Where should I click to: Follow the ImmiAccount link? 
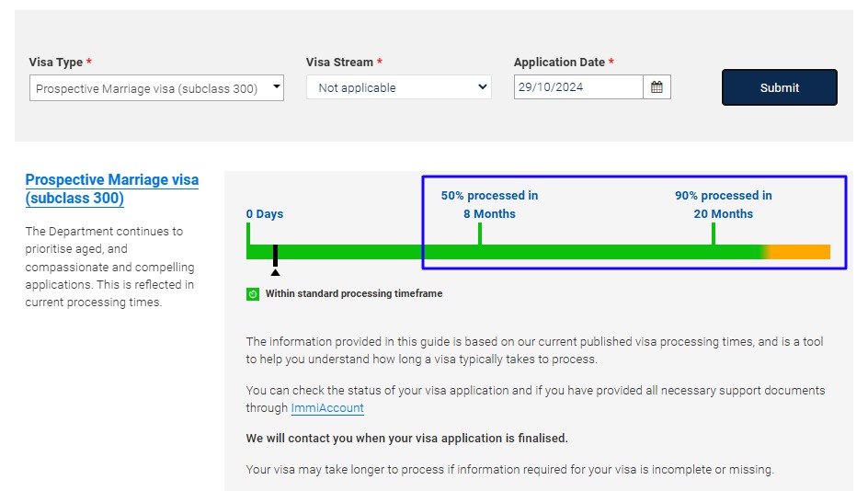(x=327, y=408)
